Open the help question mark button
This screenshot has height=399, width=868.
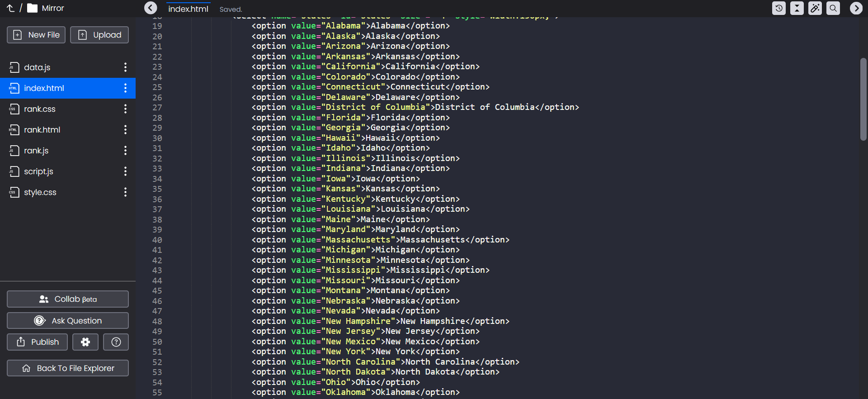(116, 342)
